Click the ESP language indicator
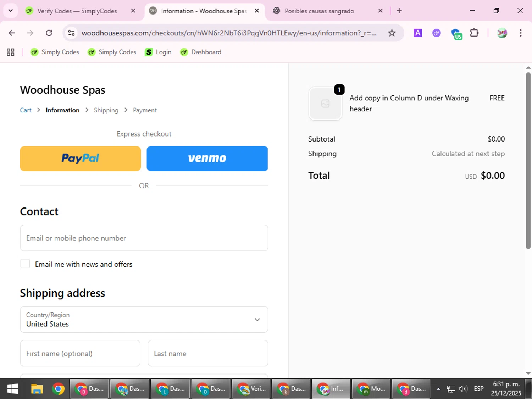532x399 pixels. tap(479, 389)
